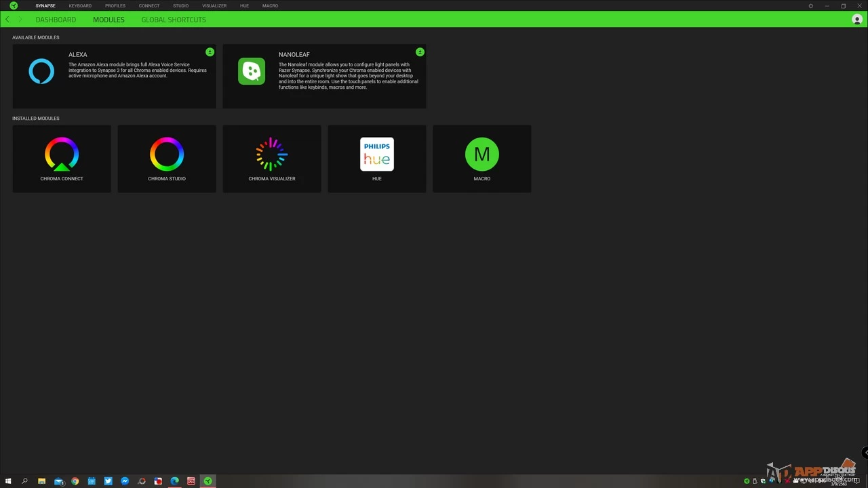The image size is (868, 488).
Task: Click the INSTALLED MODULES heading
Action: (x=36, y=119)
